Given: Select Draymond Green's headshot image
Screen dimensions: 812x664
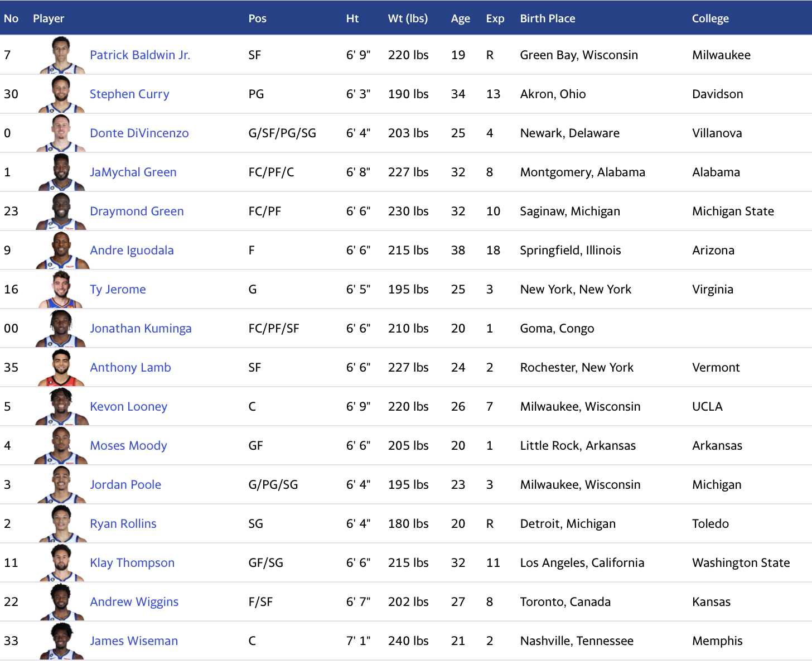Looking at the screenshot, I should (x=62, y=211).
